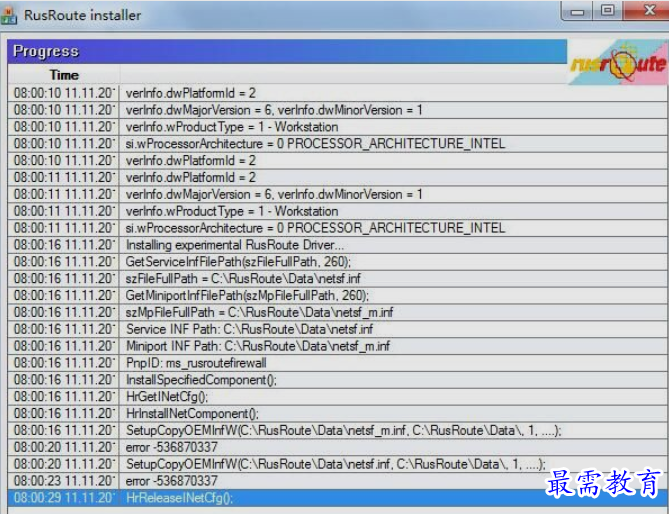Select the wProductType Workstation row at 08:00:10
Screen dimensions: 669x514
pyautogui.click(x=337, y=127)
